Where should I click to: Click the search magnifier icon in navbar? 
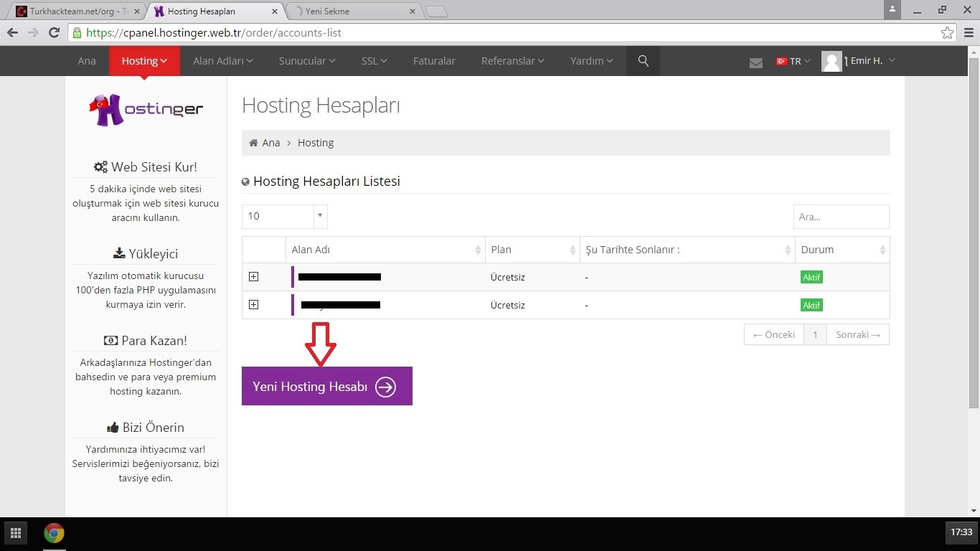click(x=644, y=61)
